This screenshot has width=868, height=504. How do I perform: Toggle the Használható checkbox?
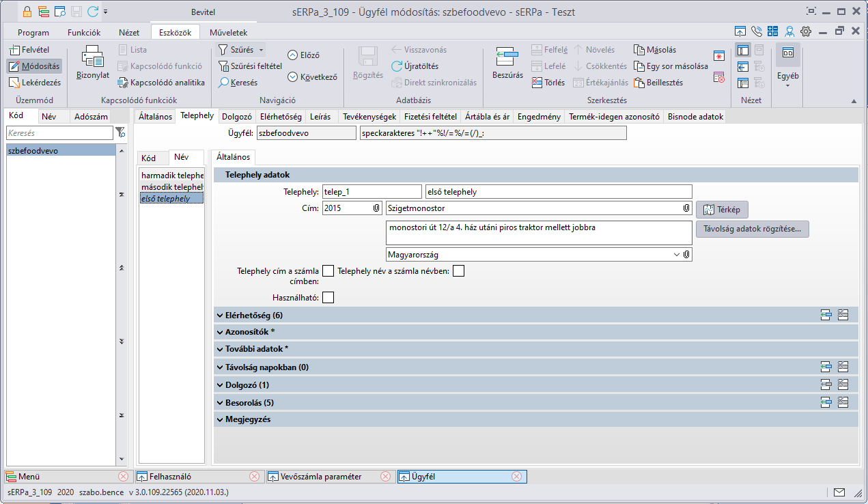[x=328, y=297]
